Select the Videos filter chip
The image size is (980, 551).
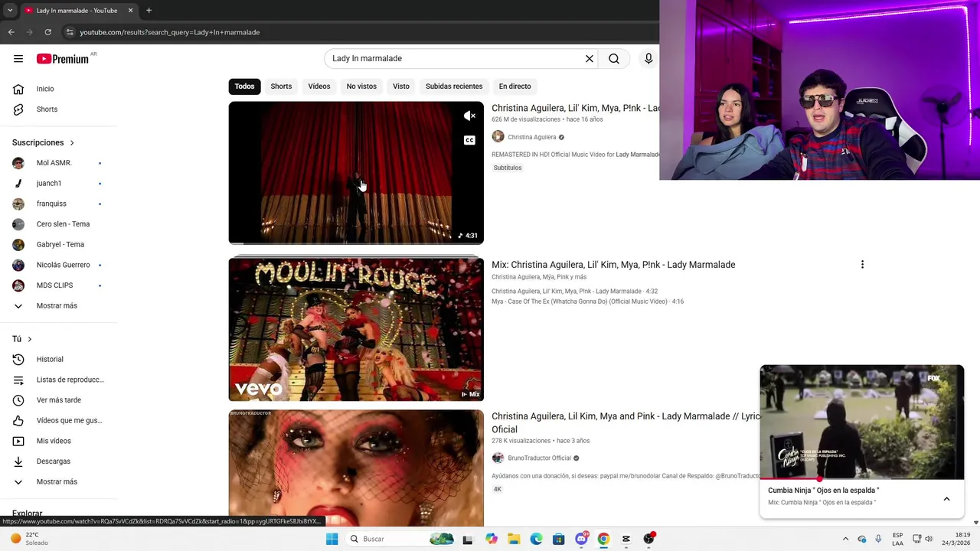tap(319, 86)
